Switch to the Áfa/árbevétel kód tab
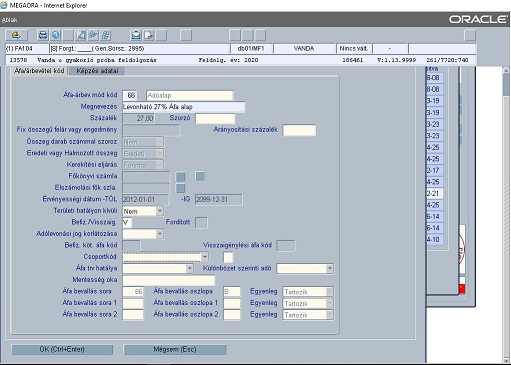 click(x=39, y=71)
